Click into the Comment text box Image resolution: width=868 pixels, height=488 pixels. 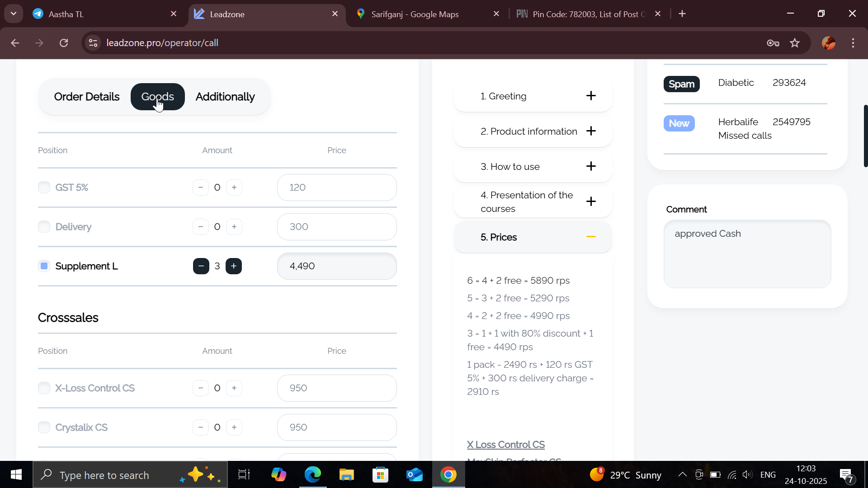(x=747, y=254)
